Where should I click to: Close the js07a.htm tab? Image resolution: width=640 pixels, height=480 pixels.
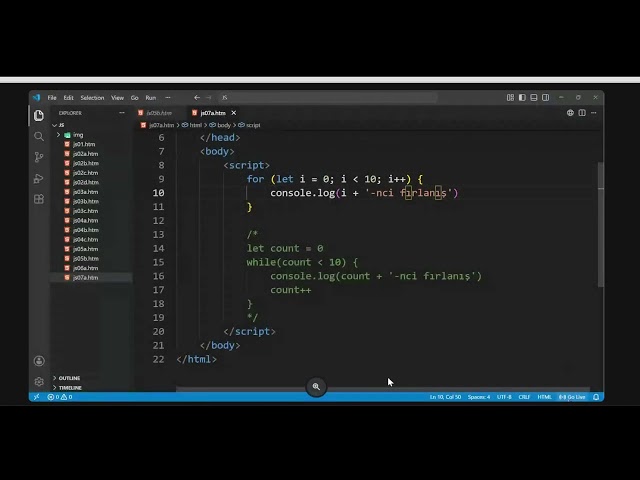point(233,113)
